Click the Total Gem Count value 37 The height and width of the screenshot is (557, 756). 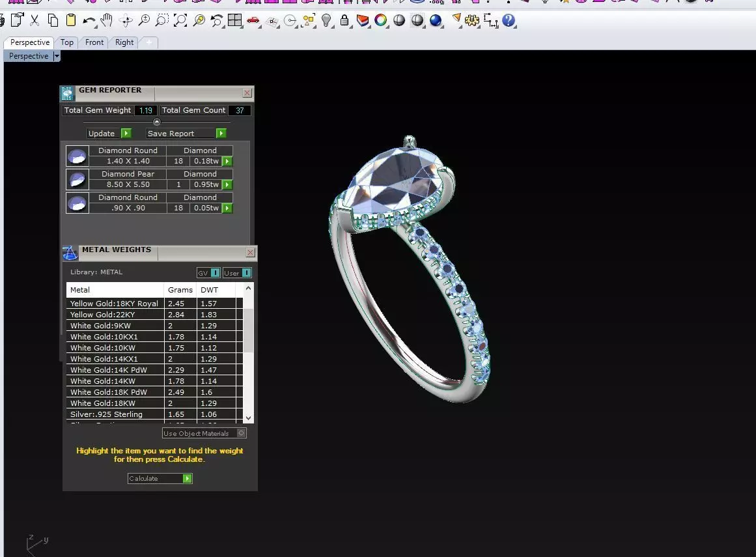click(x=240, y=111)
